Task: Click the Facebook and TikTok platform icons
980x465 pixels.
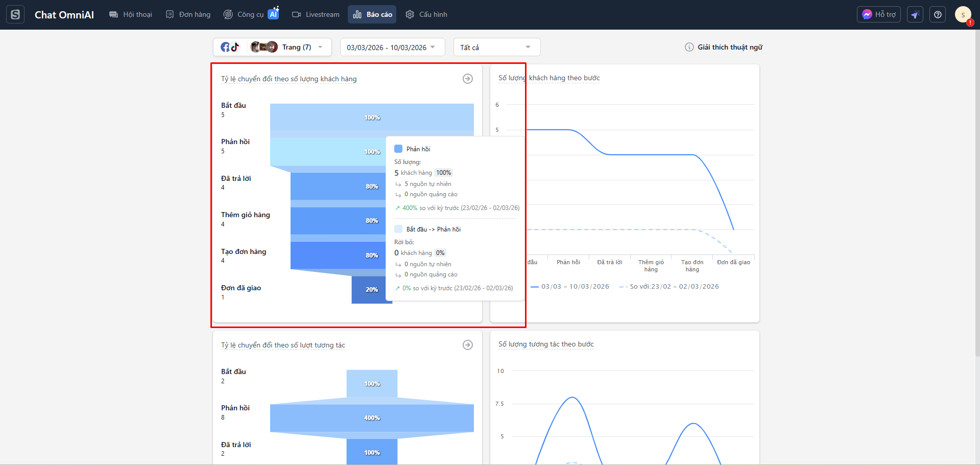Action: pos(230,47)
